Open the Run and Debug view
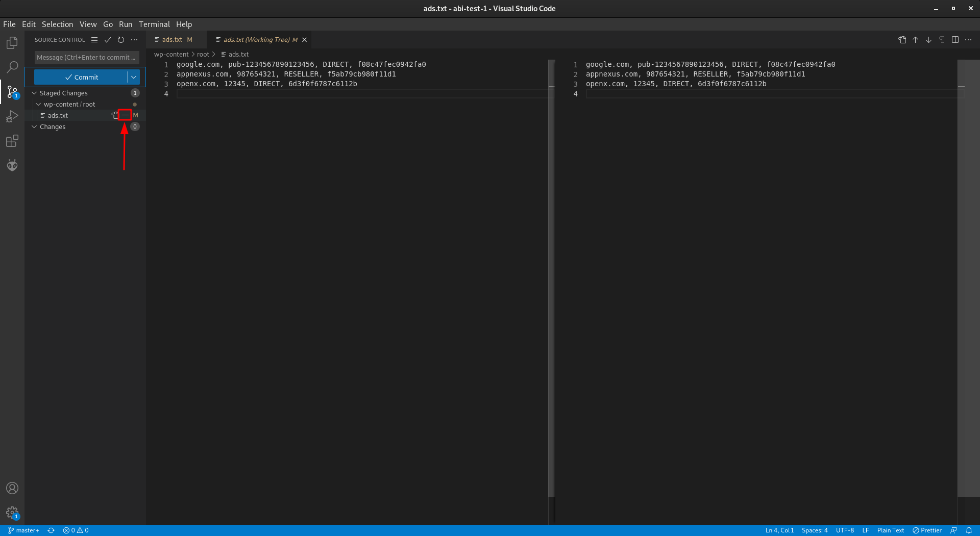 pyautogui.click(x=12, y=116)
